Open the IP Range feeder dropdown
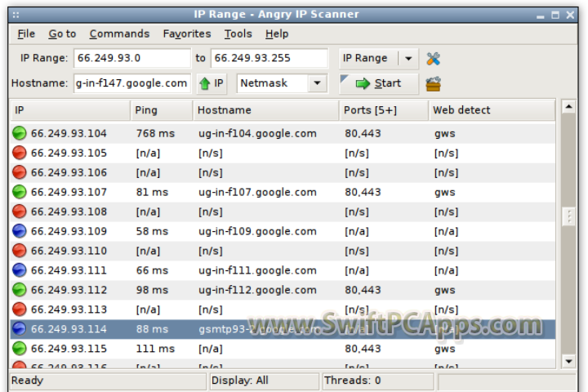 [x=408, y=59]
